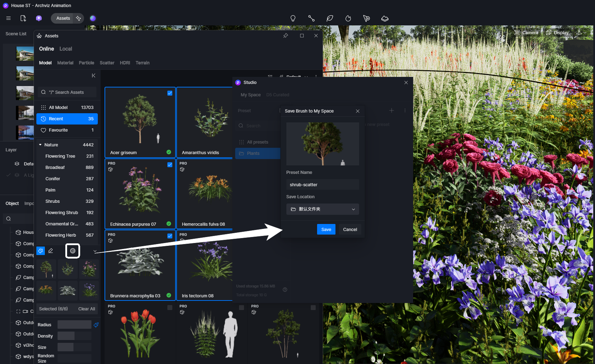Select the path tool icon
This screenshot has width=595, height=364.
click(x=311, y=18)
